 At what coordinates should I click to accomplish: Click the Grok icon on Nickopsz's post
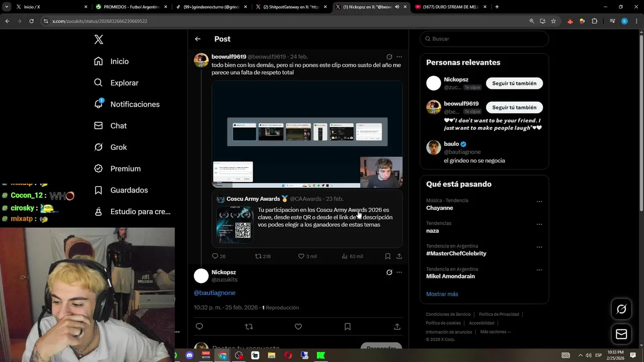coord(389,273)
